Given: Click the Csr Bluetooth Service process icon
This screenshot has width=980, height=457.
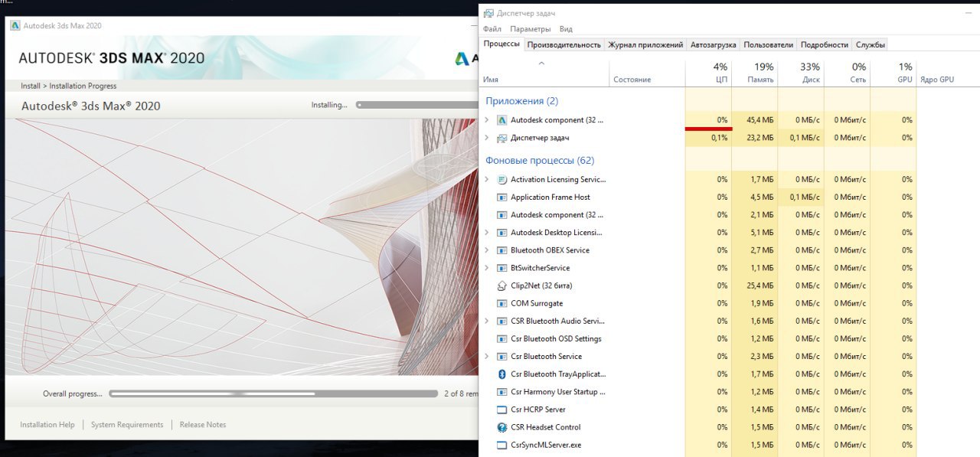Looking at the screenshot, I should pyautogui.click(x=502, y=356).
